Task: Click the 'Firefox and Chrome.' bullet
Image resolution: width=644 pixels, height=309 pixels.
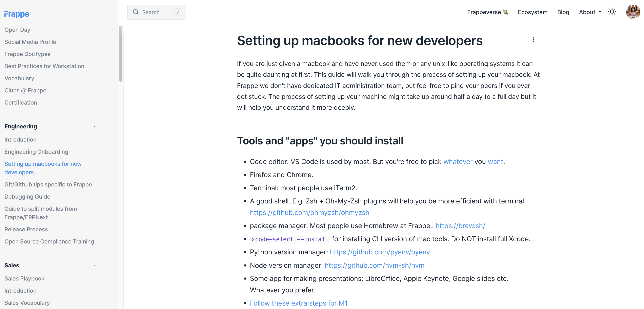Action: [x=281, y=175]
